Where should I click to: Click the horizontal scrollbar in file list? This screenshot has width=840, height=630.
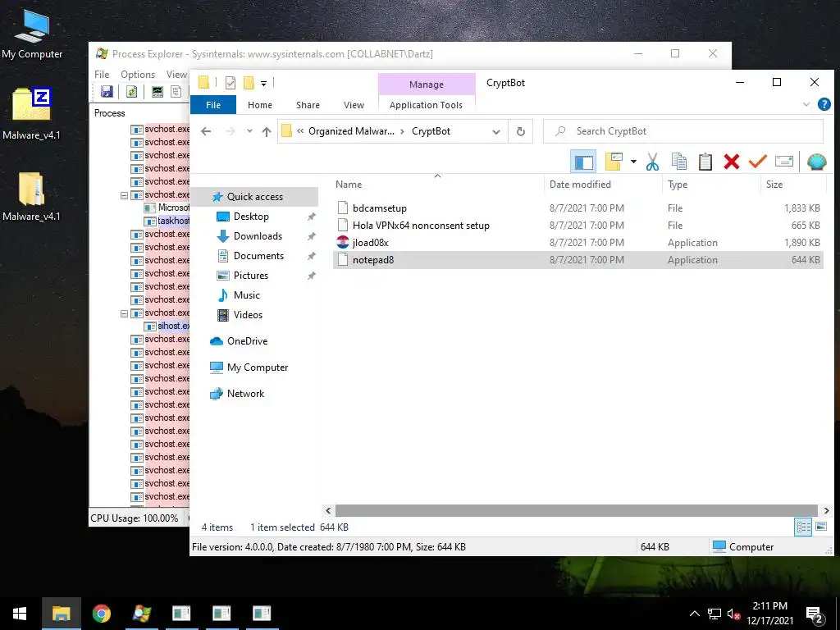(x=577, y=510)
